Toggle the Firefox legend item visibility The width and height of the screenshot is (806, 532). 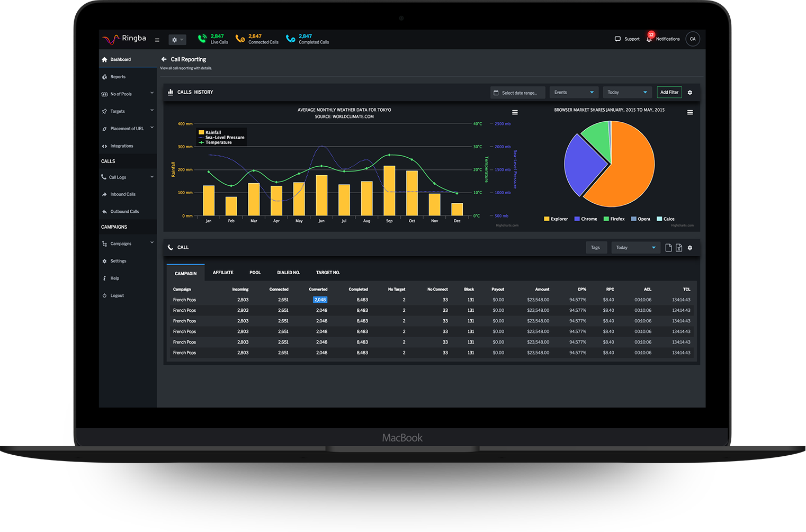click(614, 219)
